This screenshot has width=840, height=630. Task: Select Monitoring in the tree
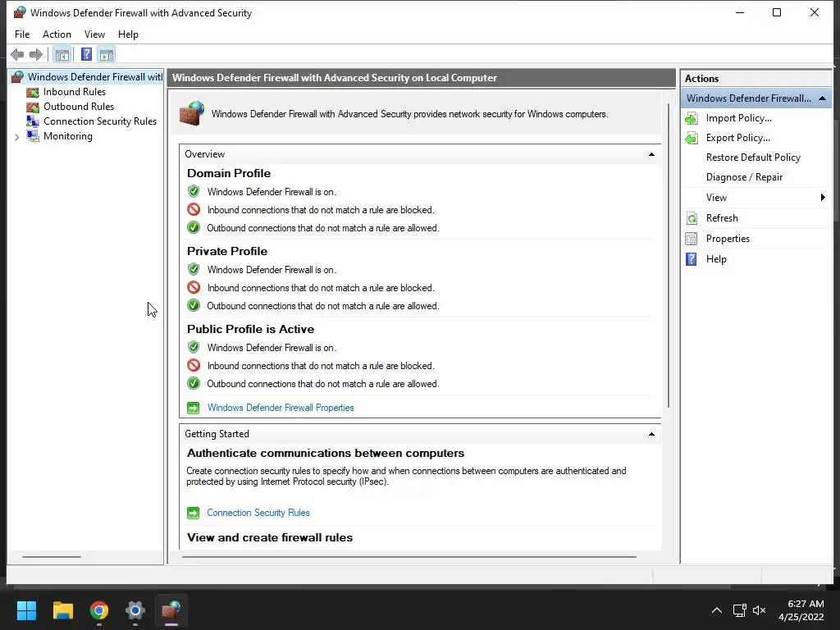click(x=68, y=136)
